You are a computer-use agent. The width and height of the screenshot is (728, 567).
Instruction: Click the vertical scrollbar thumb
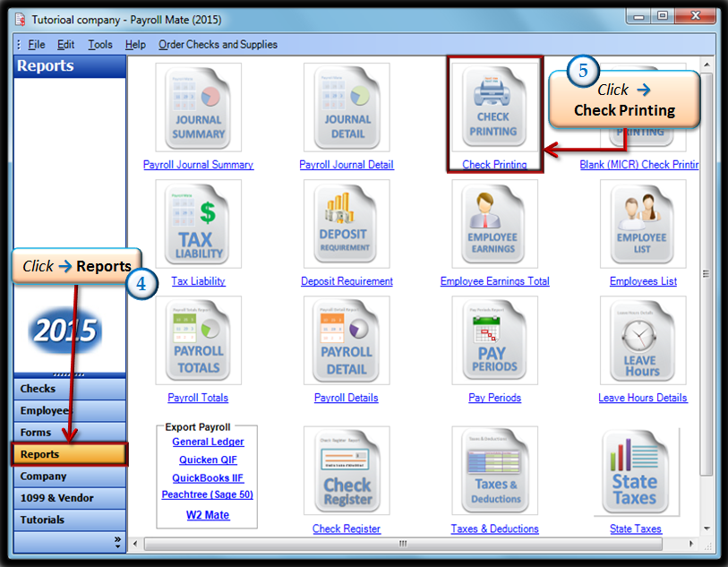click(x=707, y=273)
